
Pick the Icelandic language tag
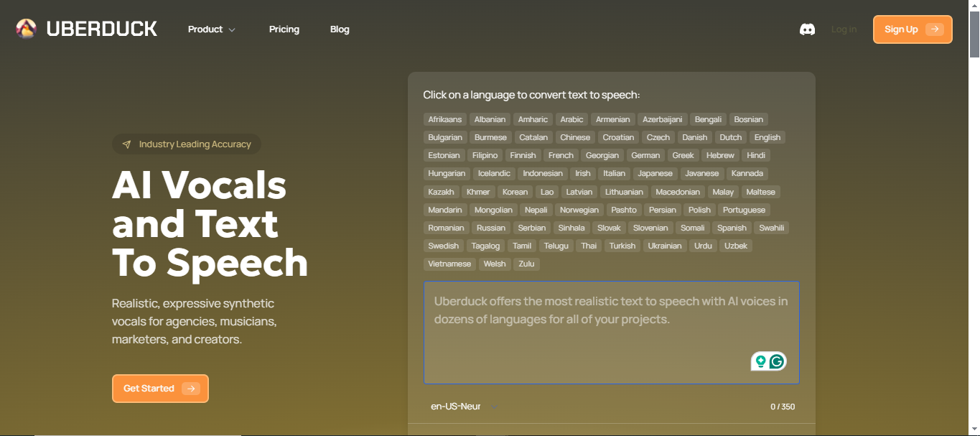pyautogui.click(x=494, y=173)
